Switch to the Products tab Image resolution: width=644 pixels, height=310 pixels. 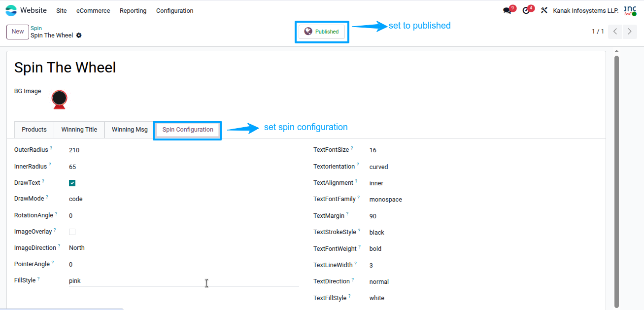click(34, 130)
